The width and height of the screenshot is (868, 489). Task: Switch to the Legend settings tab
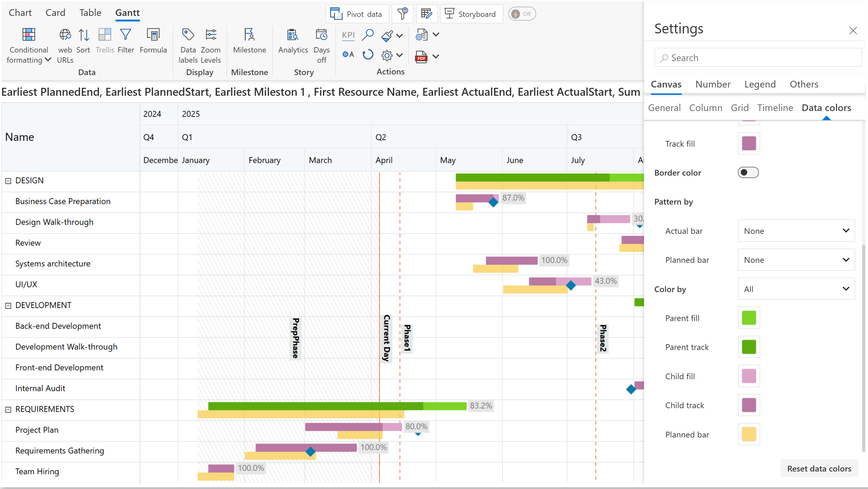tap(760, 84)
